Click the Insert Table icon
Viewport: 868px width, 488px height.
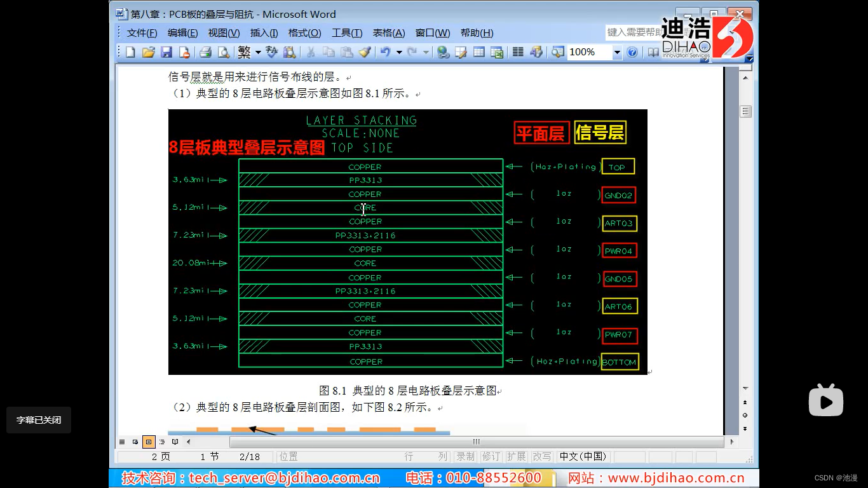478,52
